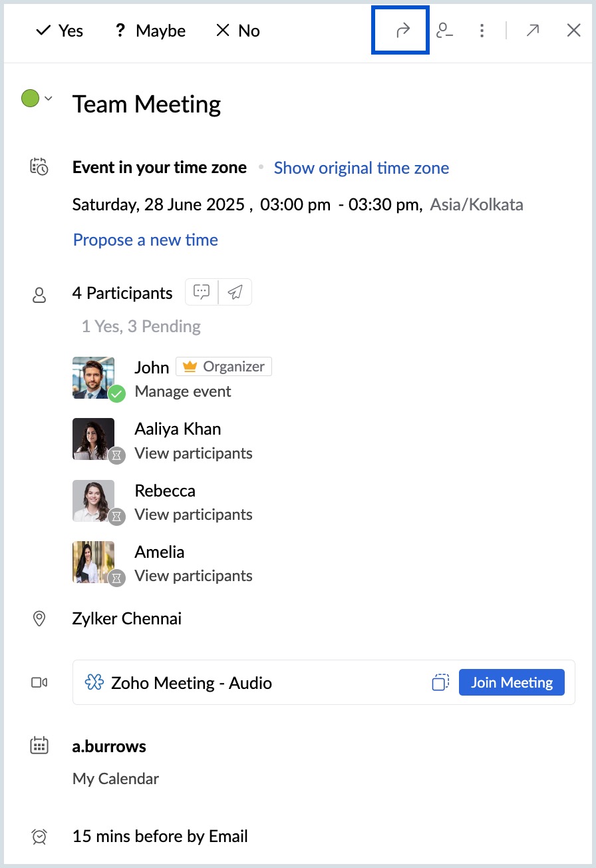Open event in expanded detail view
Viewport: 596px width, 868px height.
(532, 31)
